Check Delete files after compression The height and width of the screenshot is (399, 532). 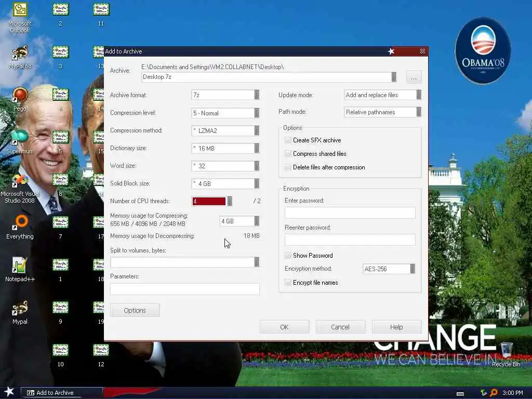(288, 167)
